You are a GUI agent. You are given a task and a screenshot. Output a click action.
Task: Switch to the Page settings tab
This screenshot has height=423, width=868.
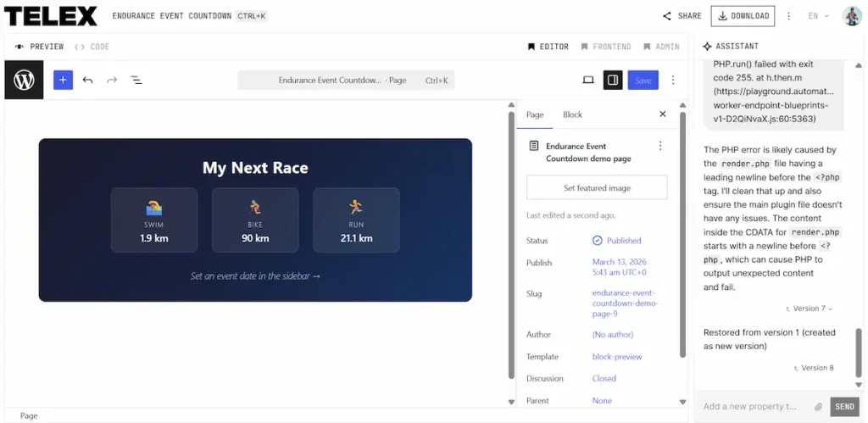tap(535, 114)
